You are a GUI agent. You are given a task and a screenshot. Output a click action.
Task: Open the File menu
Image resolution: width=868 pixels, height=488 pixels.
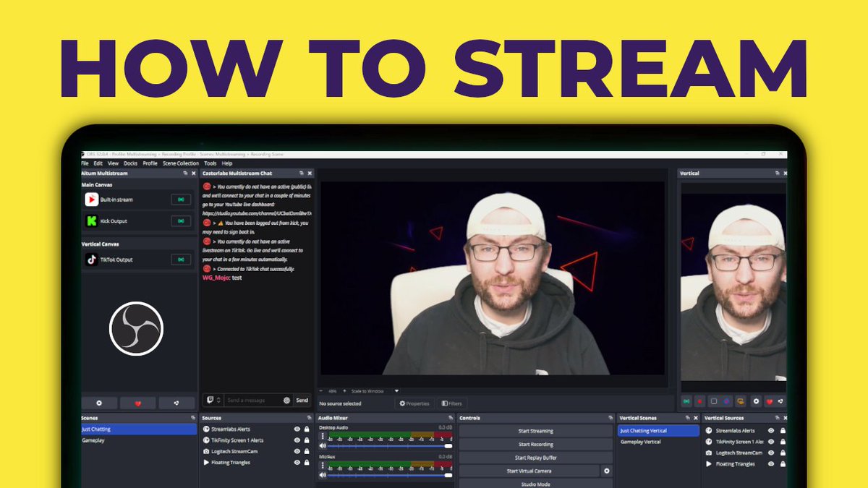coord(85,163)
